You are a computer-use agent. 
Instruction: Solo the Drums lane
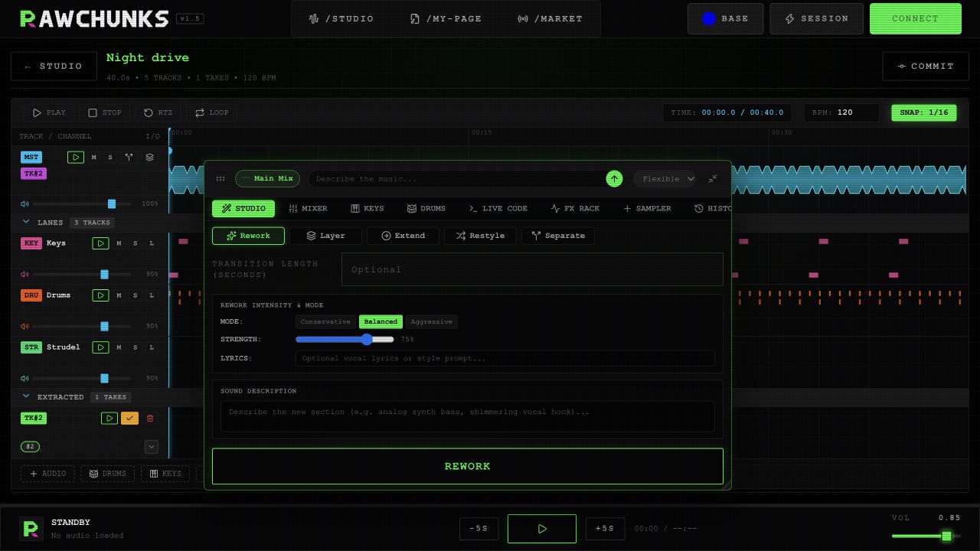136,295
